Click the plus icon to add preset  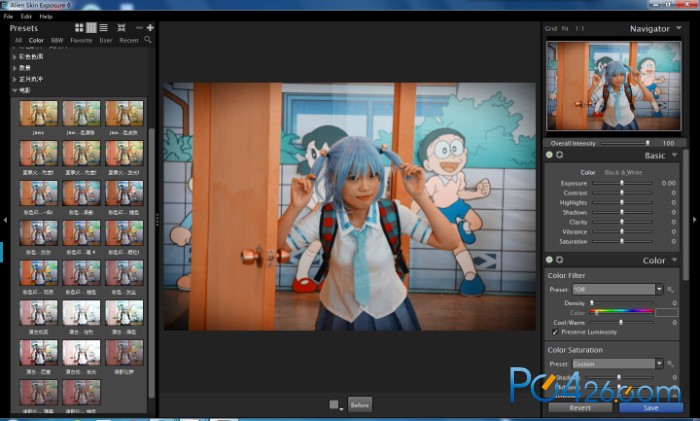150,28
